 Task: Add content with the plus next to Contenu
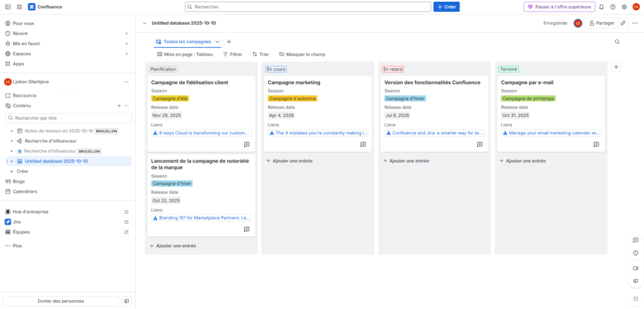coord(119,106)
